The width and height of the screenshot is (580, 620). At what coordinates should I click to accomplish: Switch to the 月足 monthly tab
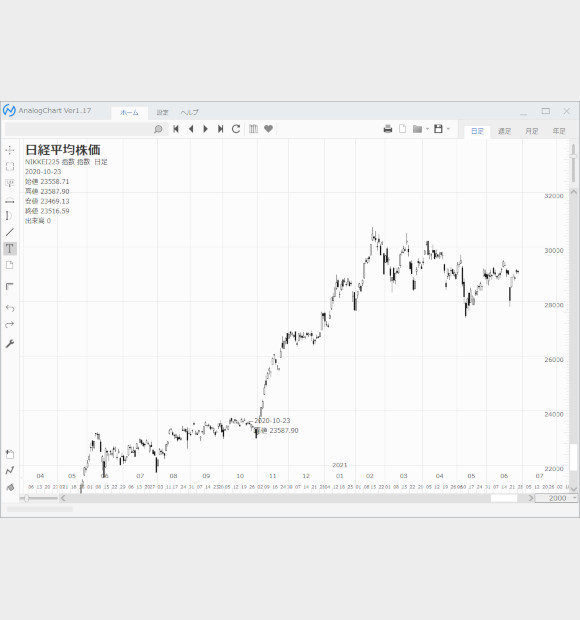[532, 131]
